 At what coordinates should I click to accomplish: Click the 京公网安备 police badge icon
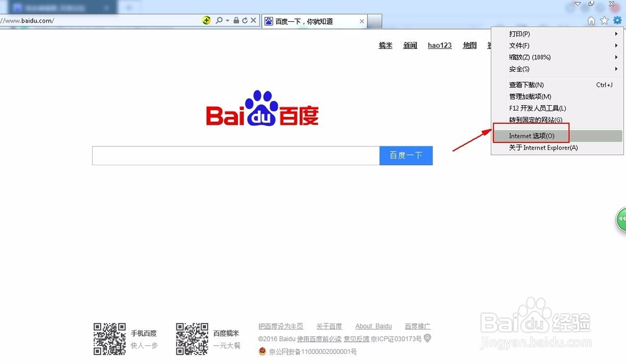(x=262, y=351)
